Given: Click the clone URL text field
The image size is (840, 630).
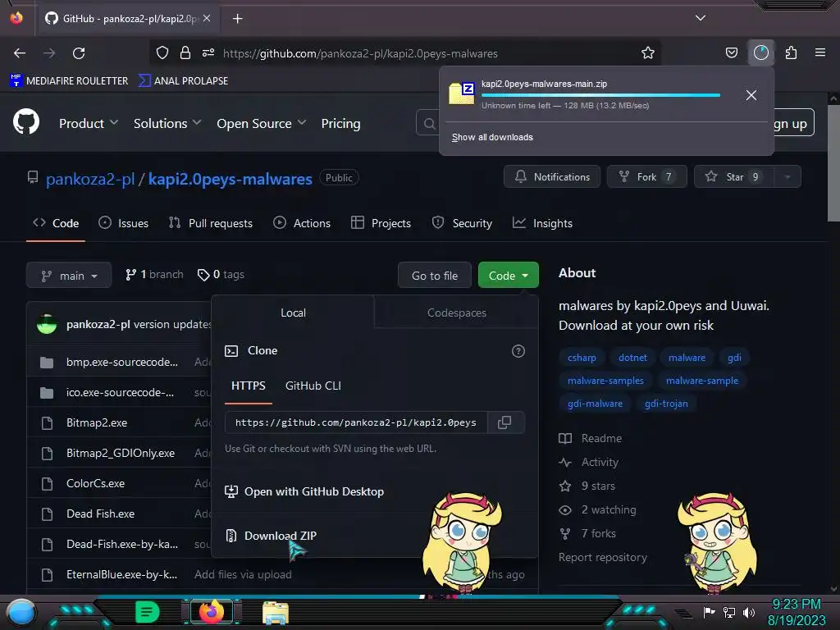Looking at the screenshot, I should coord(356,422).
